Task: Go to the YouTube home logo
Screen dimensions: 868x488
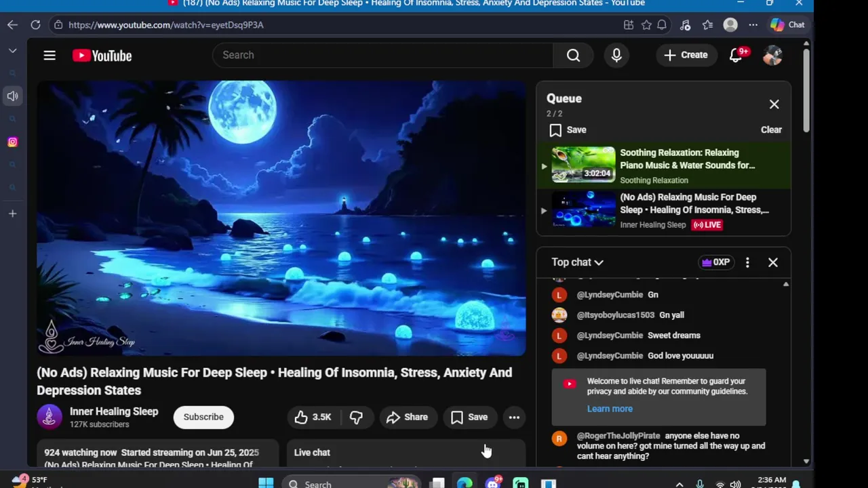Action: pyautogui.click(x=102, y=56)
